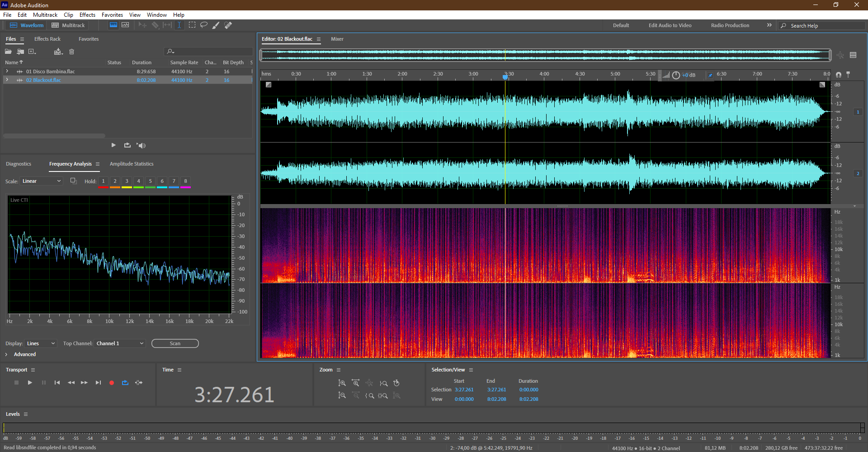The height and width of the screenshot is (452, 868).
Task: Toggle the HUD pin icon
Action: pos(710,75)
